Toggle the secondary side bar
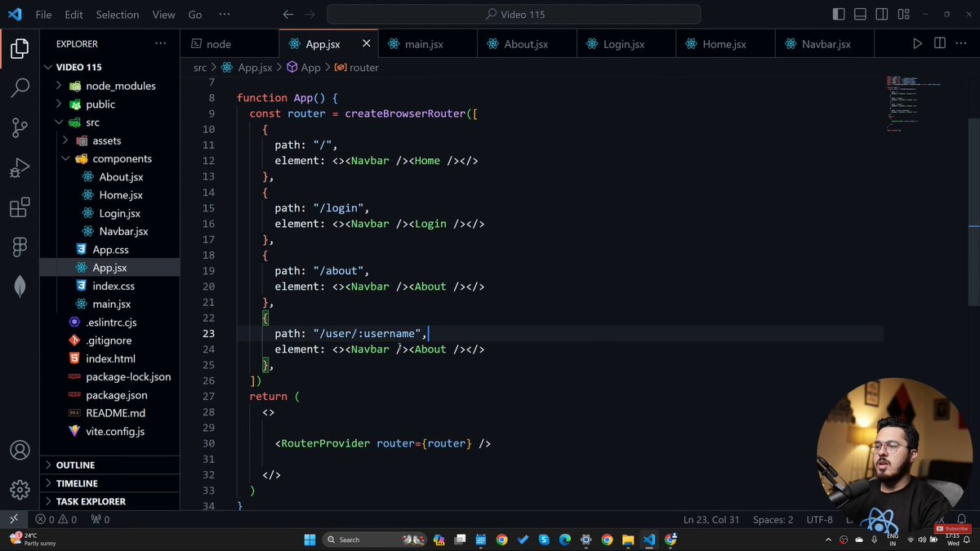Image resolution: width=980 pixels, height=551 pixels. tap(880, 14)
